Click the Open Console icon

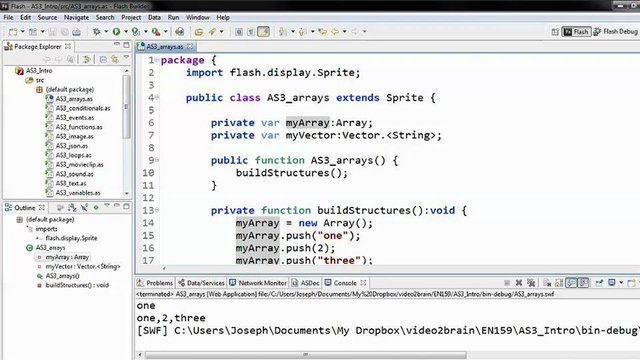[631, 282]
